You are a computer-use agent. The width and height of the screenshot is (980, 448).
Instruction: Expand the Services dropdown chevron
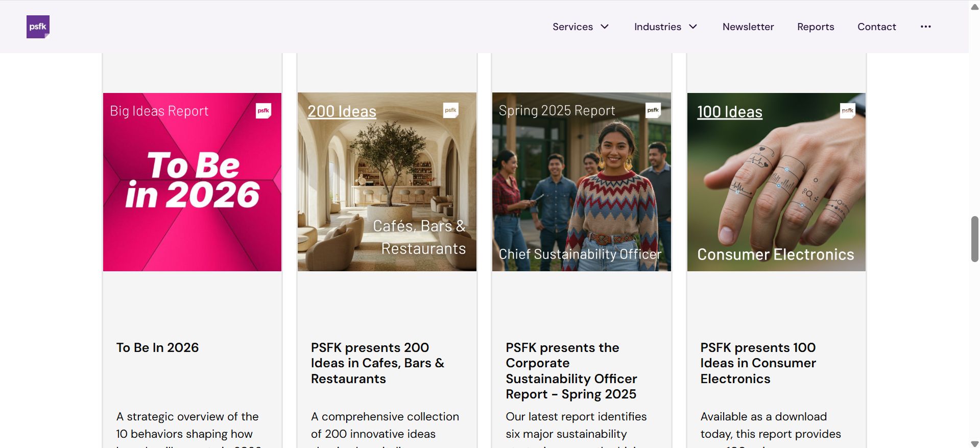[605, 27]
